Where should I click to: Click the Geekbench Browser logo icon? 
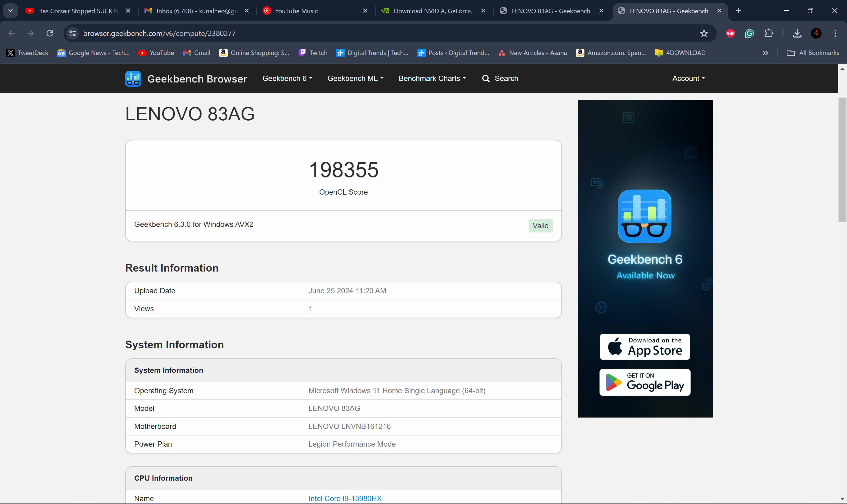click(133, 79)
